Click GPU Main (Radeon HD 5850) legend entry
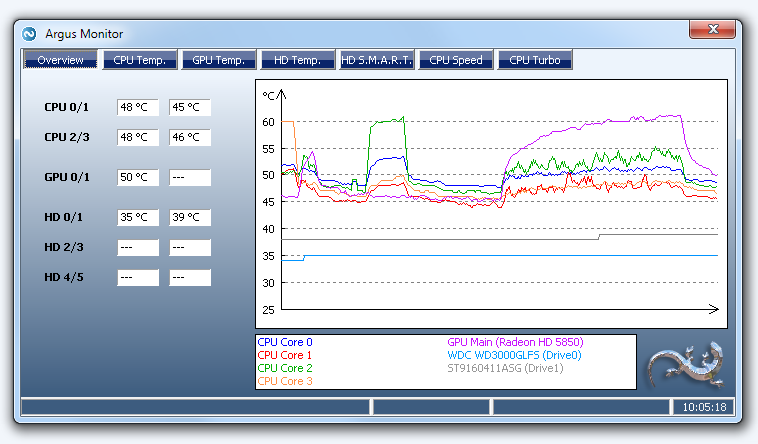The height and width of the screenshot is (444, 758). tap(514, 342)
